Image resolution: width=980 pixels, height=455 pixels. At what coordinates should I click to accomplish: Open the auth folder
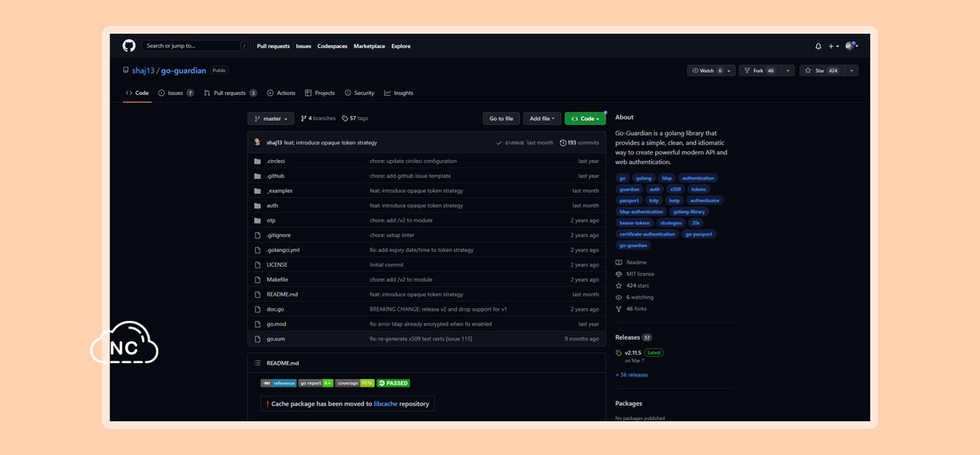coord(272,206)
